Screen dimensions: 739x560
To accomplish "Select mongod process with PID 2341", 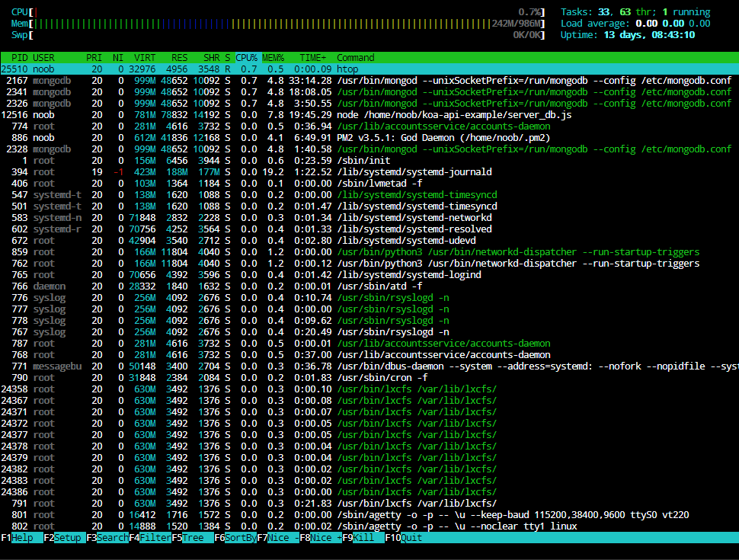I will tap(369, 92).
